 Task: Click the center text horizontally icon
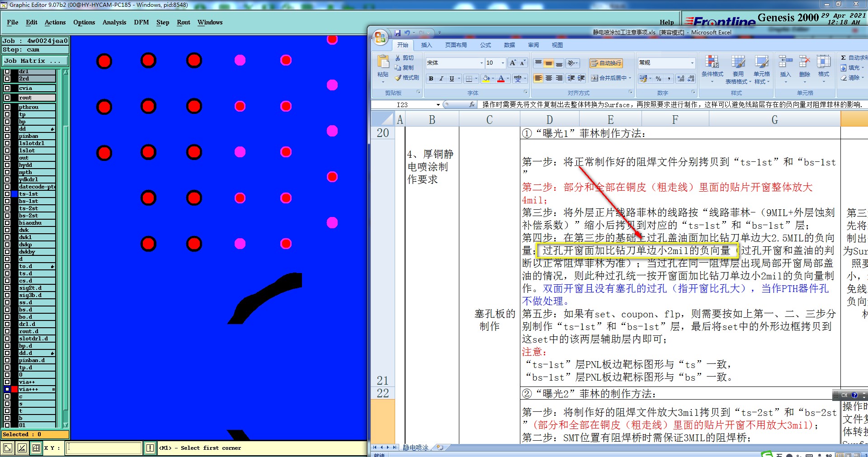[548, 78]
